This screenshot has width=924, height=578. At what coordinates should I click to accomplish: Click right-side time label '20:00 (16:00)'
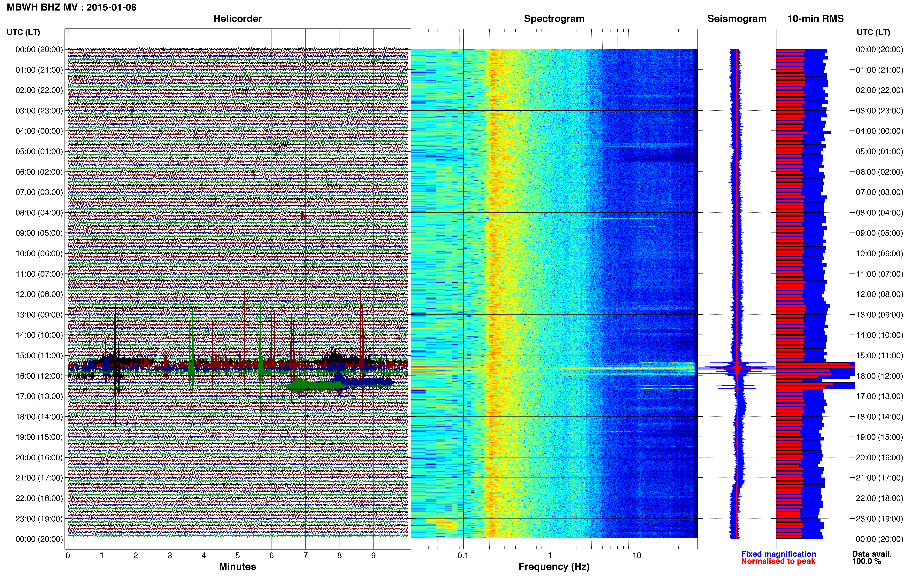[x=879, y=457]
